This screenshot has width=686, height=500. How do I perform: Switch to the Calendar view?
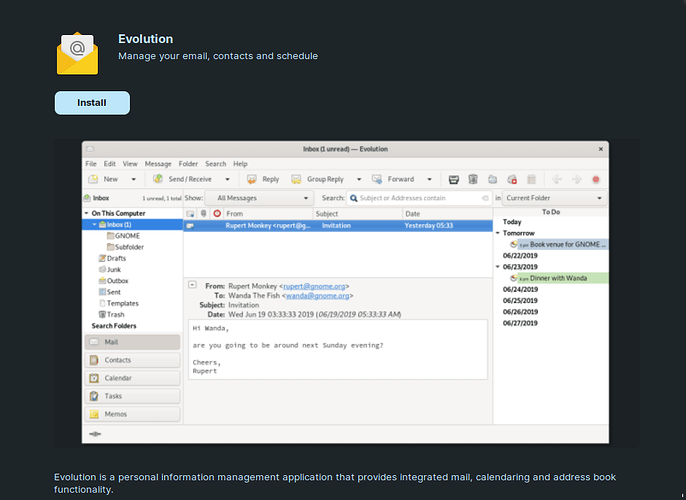(x=132, y=378)
